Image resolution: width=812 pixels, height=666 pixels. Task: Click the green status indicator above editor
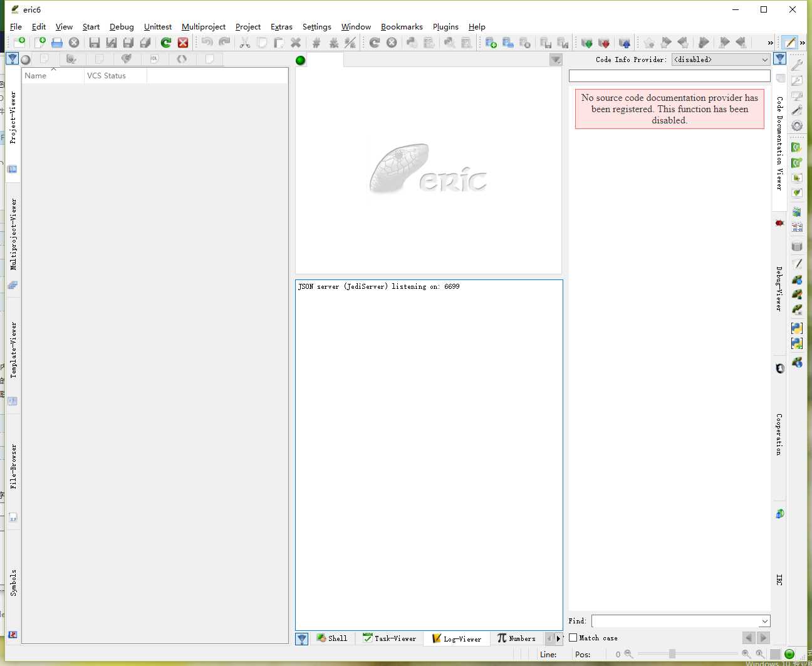point(301,60)
